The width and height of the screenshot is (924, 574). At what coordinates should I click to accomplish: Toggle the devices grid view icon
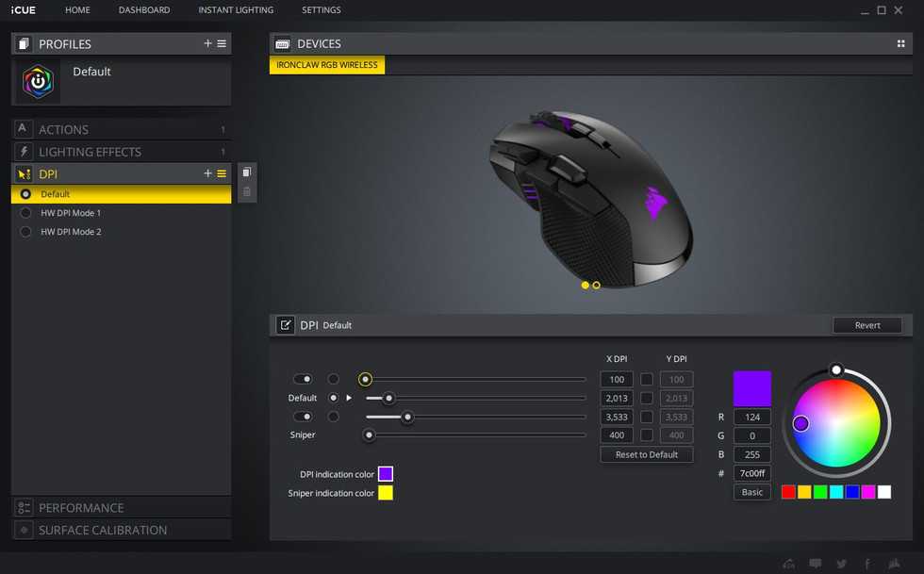point(900,43)
